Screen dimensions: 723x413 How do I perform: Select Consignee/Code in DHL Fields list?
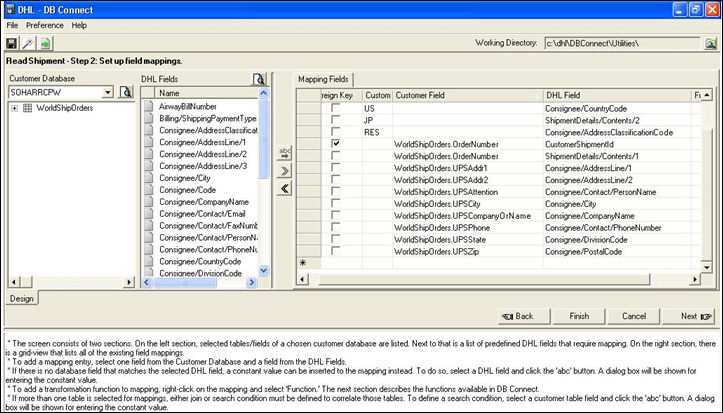click(187, 190)
